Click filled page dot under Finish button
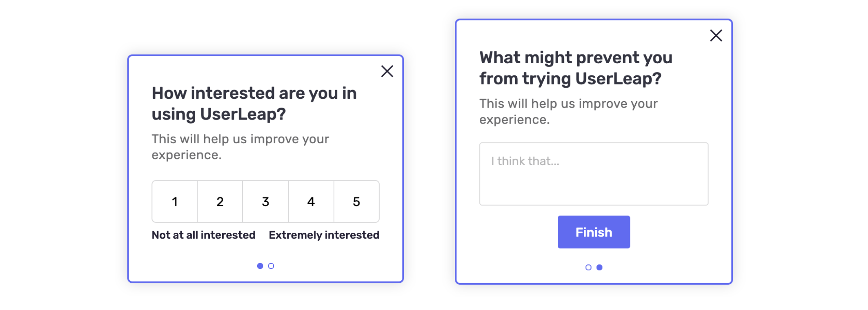The width and height of the screenshot is (868, 310). pos(599,268)
